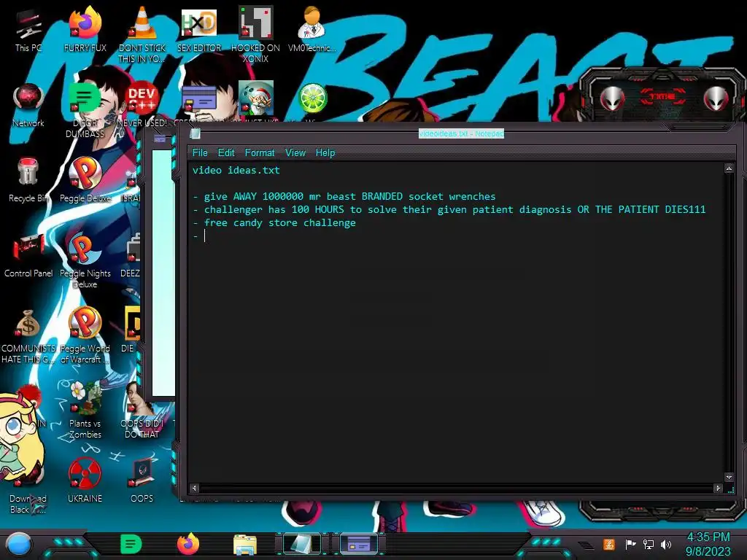The width and height of the screenshot is (747, 560).
Task: Open File Explorer from the taskbar
Action: point(245,544)
